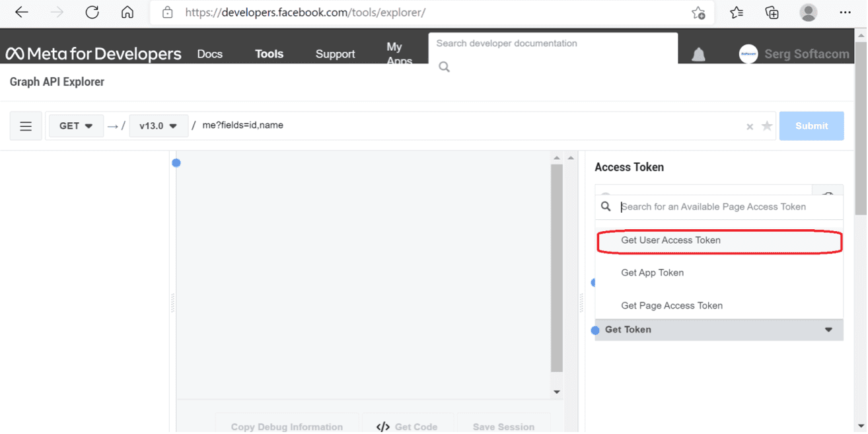Click the response panel vertical scrollbar thumb
Viewport: 868px width, 434px height.
point(557,268)
